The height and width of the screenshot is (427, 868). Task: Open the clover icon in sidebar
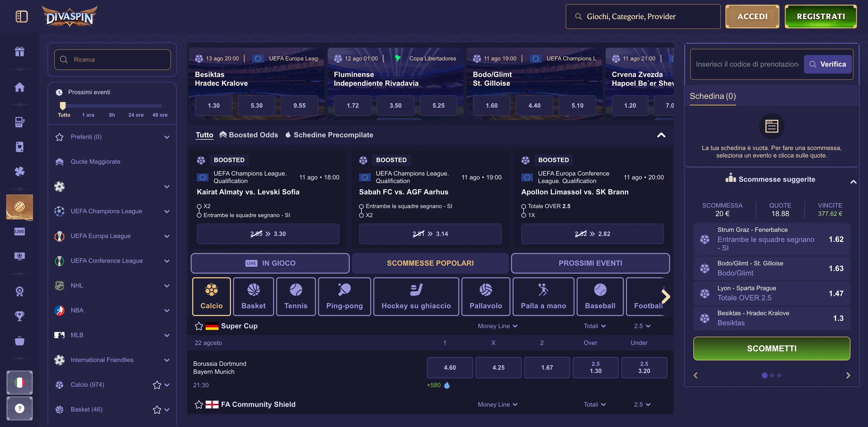[x=20, y=172]
